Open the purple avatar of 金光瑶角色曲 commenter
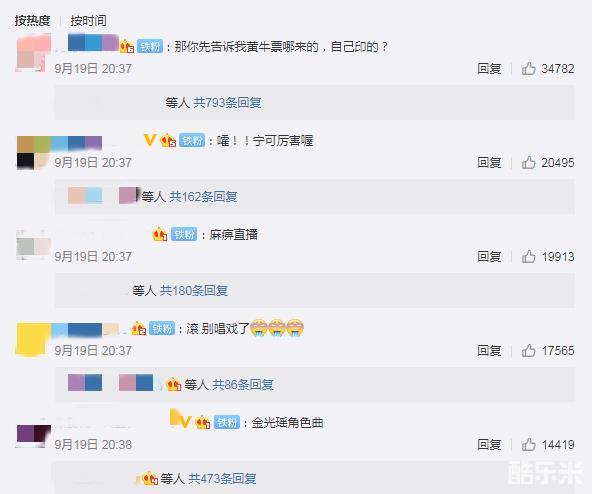Viewport: 592px width, 494px height. 34,435
